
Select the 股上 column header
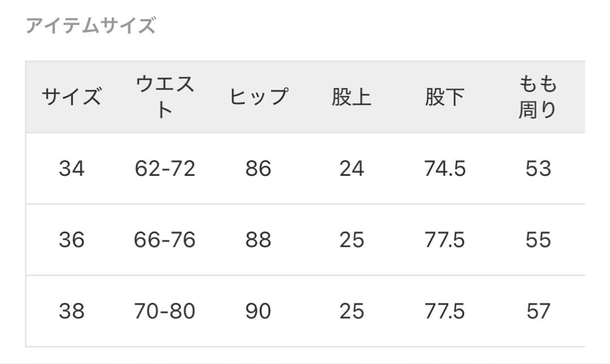(351, 97)
